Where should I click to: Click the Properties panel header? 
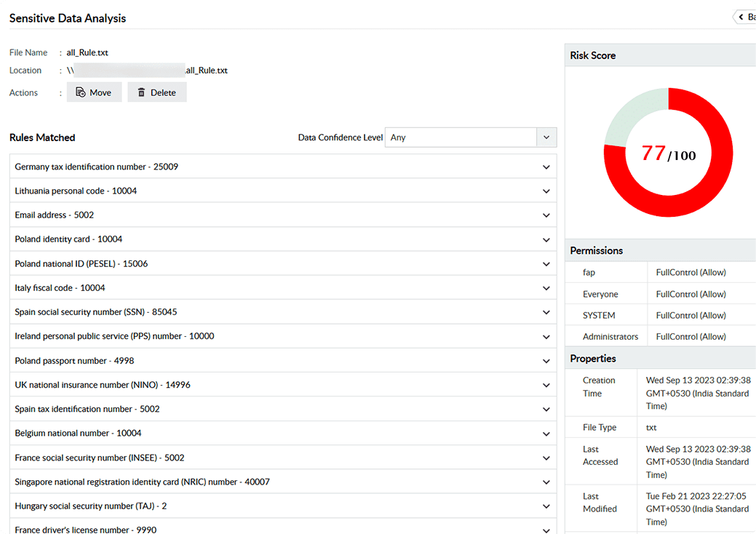pos(661,359)
